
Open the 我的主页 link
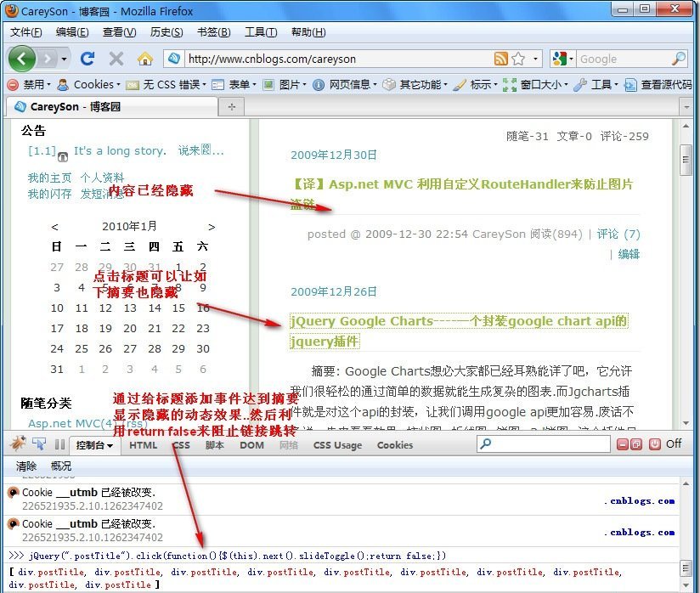(x=49, y=178)
